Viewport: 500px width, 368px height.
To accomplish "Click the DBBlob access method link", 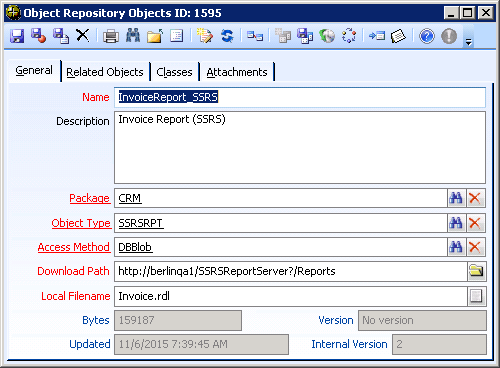I will (x=135, y=247).
